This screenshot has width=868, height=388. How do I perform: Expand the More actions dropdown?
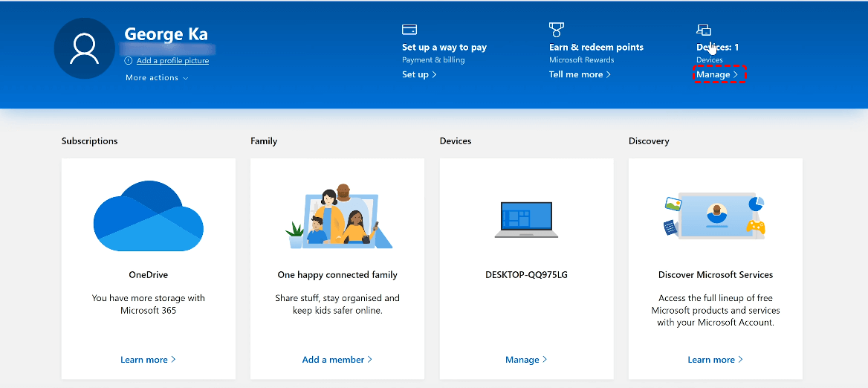156,78
